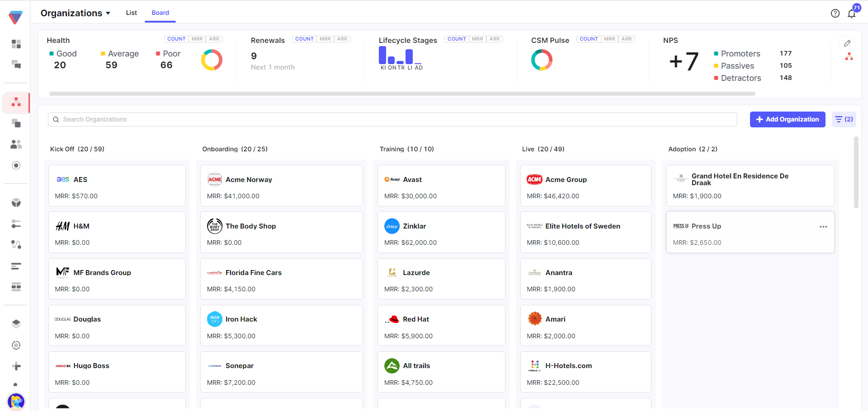The image size is (868, 411).
Task: Click the Adoption (2 / 2) column header
Action: pyautogui.click(x=693, y=149)
